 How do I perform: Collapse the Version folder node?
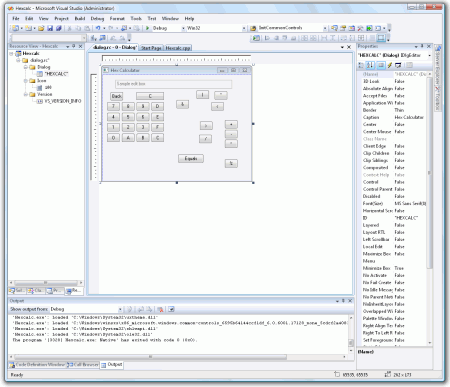point(26,94)
